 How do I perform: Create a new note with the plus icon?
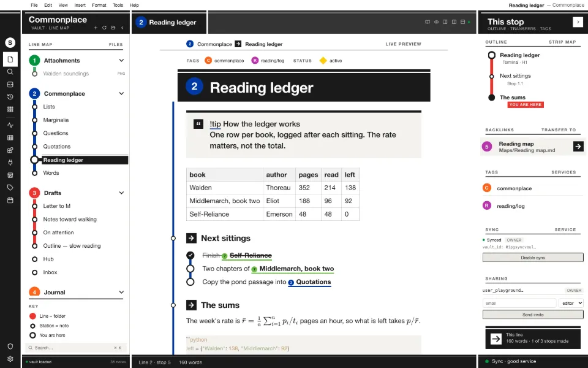pyautogui.click(x=96, y=28)
